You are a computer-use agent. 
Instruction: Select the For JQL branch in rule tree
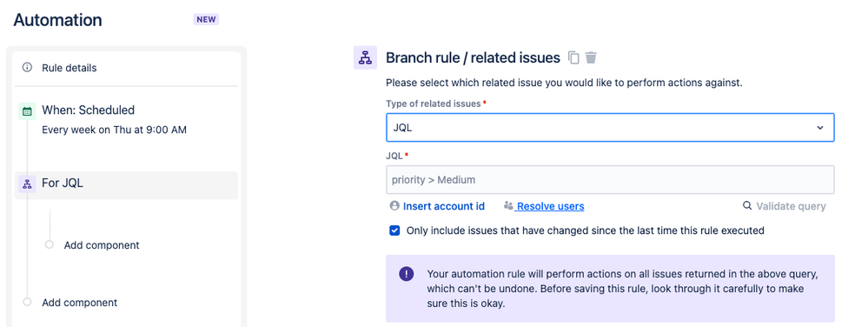click(x=127, y=185)
